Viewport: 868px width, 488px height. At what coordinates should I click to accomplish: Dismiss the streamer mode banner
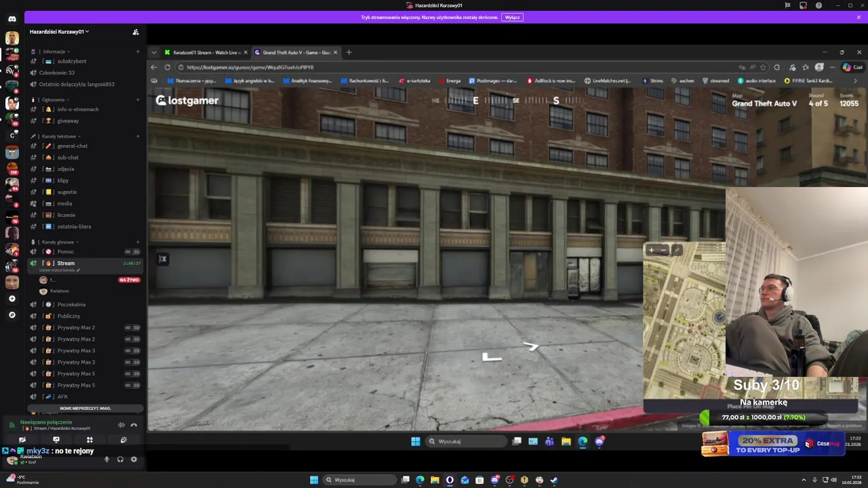[x=859, y=17]
